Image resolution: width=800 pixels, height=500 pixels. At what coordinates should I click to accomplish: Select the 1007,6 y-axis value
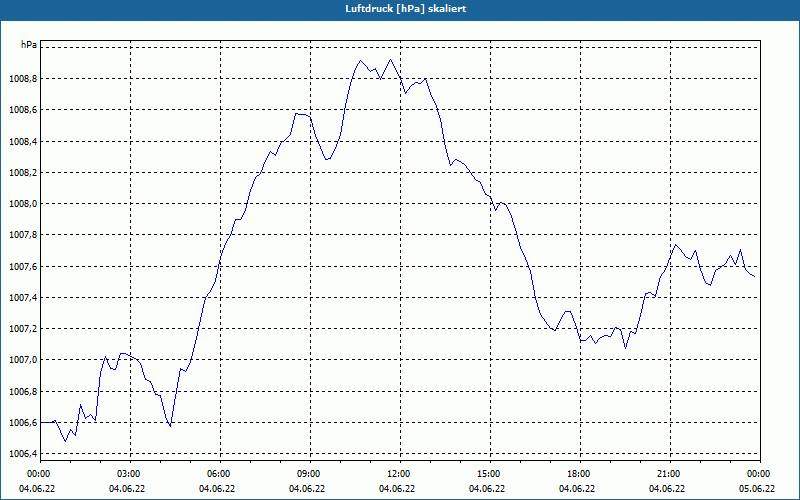click(23, 266)
